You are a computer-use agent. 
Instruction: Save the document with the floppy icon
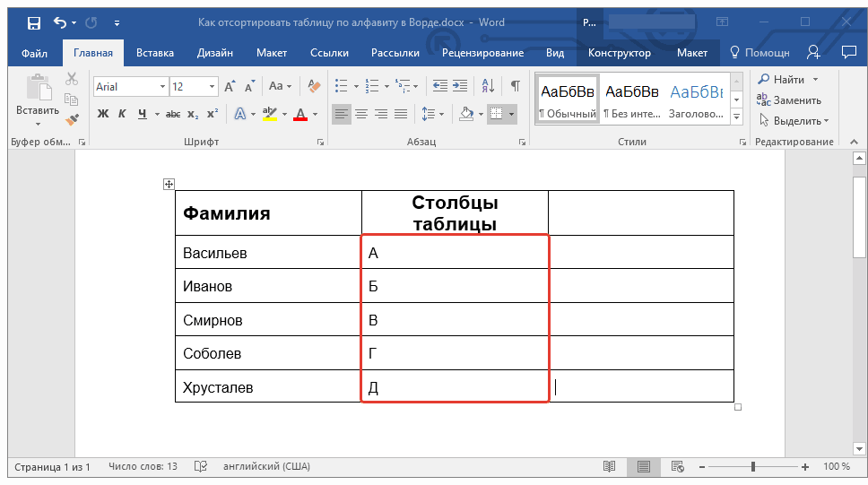(x=33, y=22)
